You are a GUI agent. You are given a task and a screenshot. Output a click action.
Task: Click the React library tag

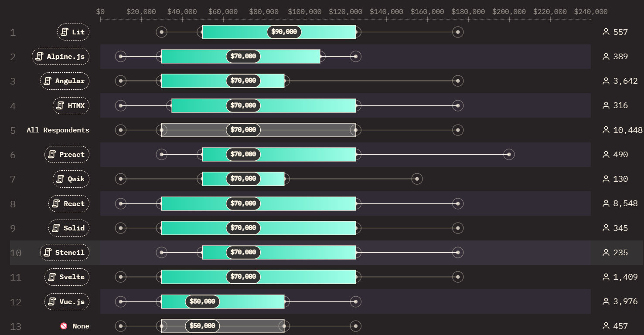pos(69,203)
